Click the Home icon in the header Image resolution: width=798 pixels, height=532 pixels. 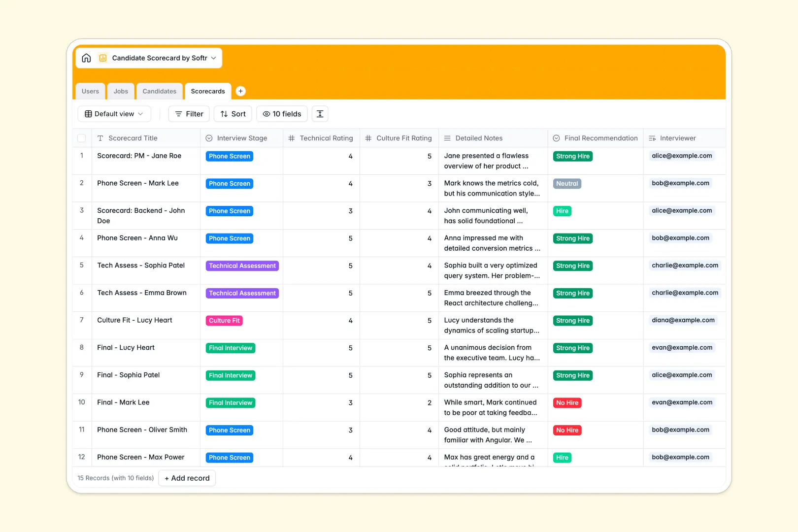point(86,58)
